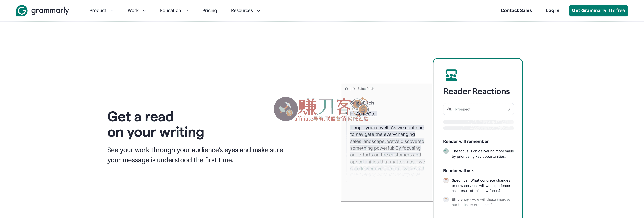Click the Grammarly logo
The image size is (644, 218).
click(x=42, y=11)
